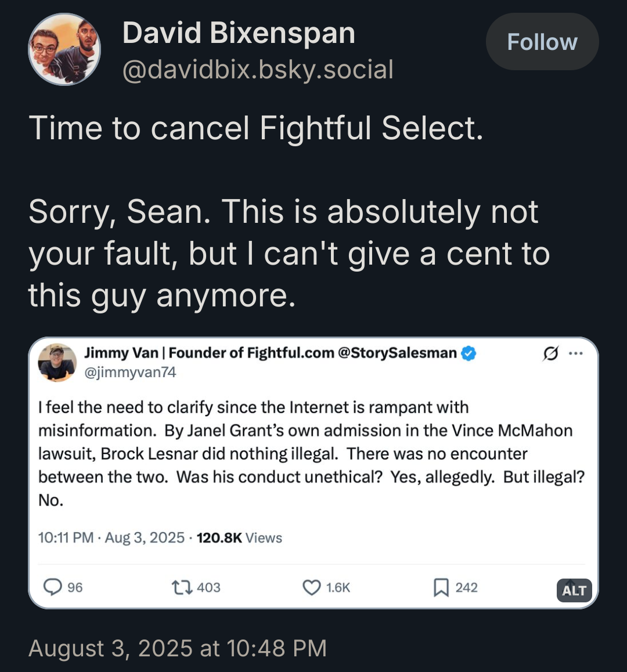Open the three-dot more options menu

pyautogui.click(x=576, y=353)
